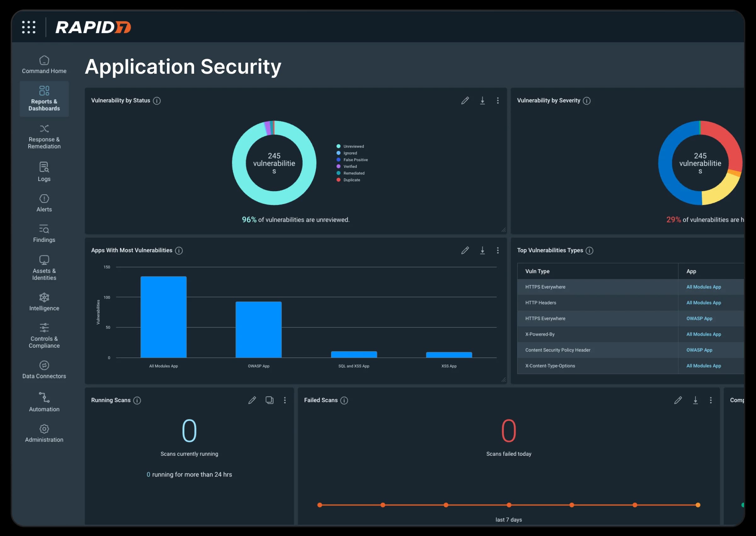The image size is (756, 536).
Task: Click the Running Scans zero count
Action: pos(190,431)
